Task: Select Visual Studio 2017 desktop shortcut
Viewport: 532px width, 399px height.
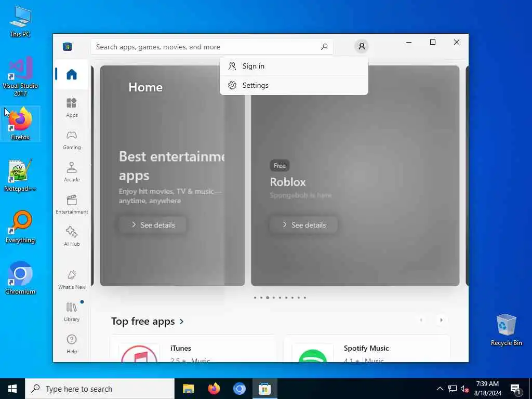Action: (x=20, y=76)
